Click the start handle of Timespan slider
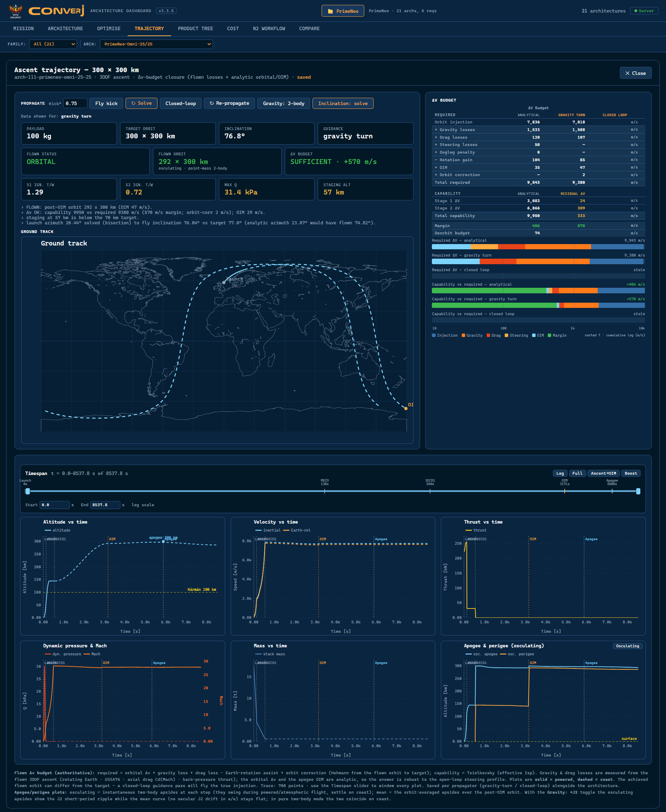The width and height of the screenshot is (666, 812). pyautogui.click(x=28, y=491)
